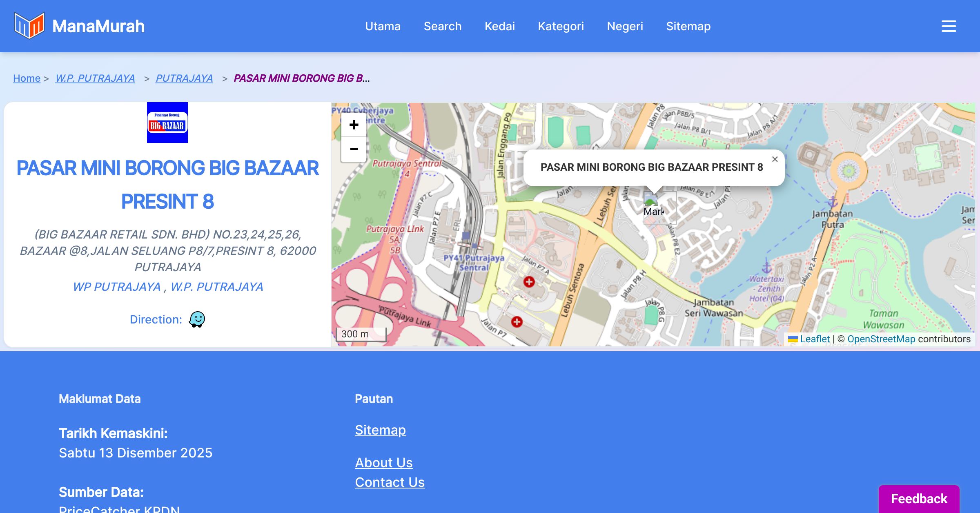This screenshot has width=980, height=513.
Task: Open PUTRAJAYA breadcrumb link
Action: click(x=184, y=78)
